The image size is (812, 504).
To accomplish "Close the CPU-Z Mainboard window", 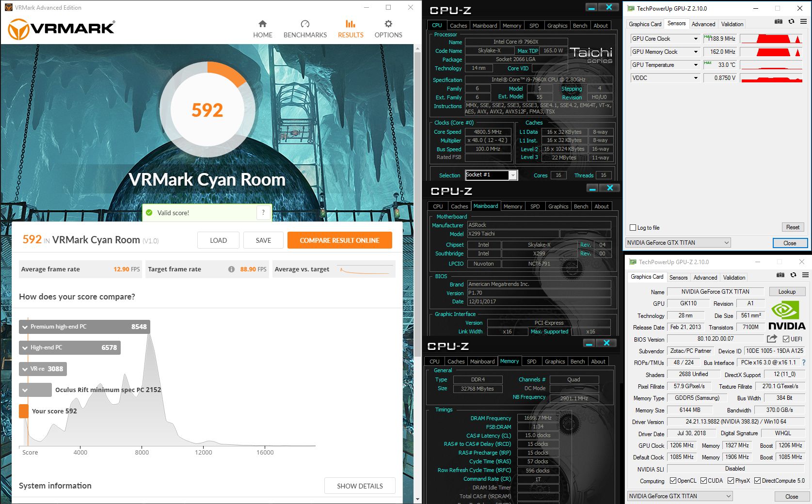I will point(610,188).
